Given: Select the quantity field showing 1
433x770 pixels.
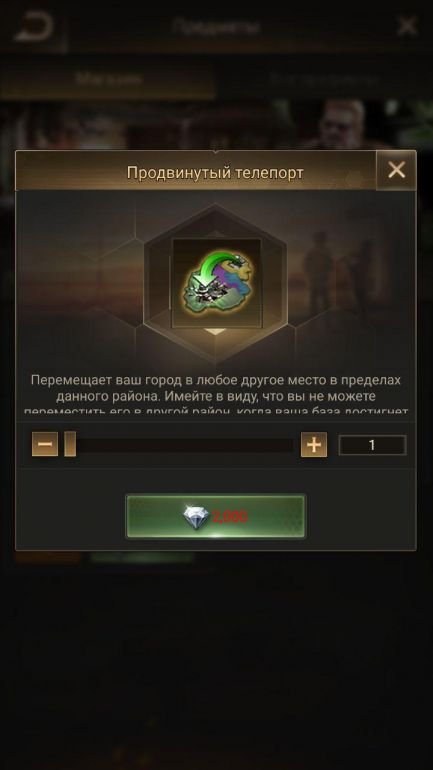Looking at the screenshot, I should pos(372,445).
